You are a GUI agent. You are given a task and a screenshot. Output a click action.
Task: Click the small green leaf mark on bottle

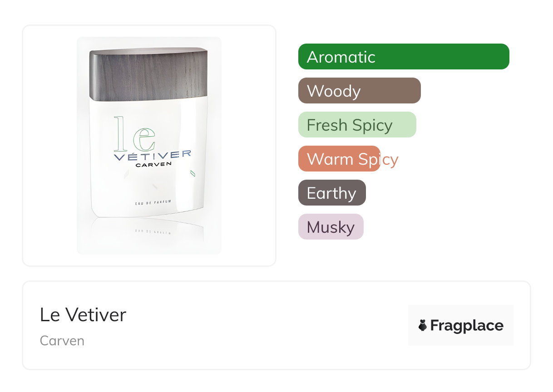pos(193,173)
